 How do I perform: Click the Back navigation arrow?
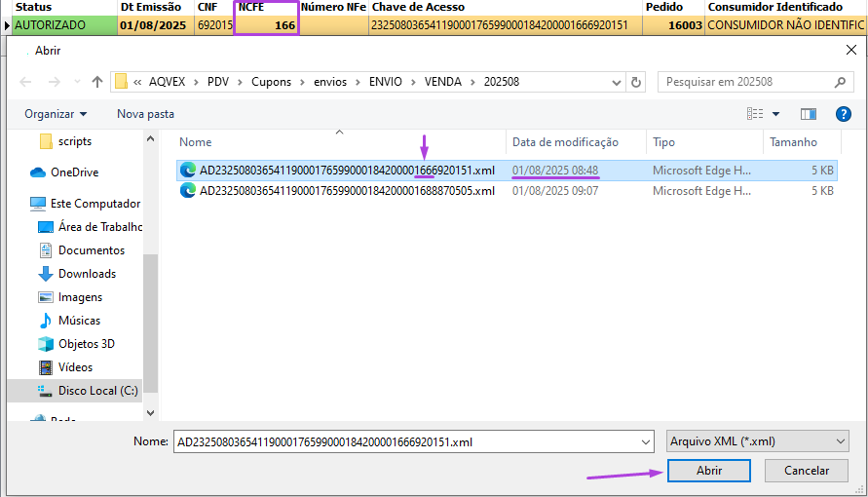(22, 82)
